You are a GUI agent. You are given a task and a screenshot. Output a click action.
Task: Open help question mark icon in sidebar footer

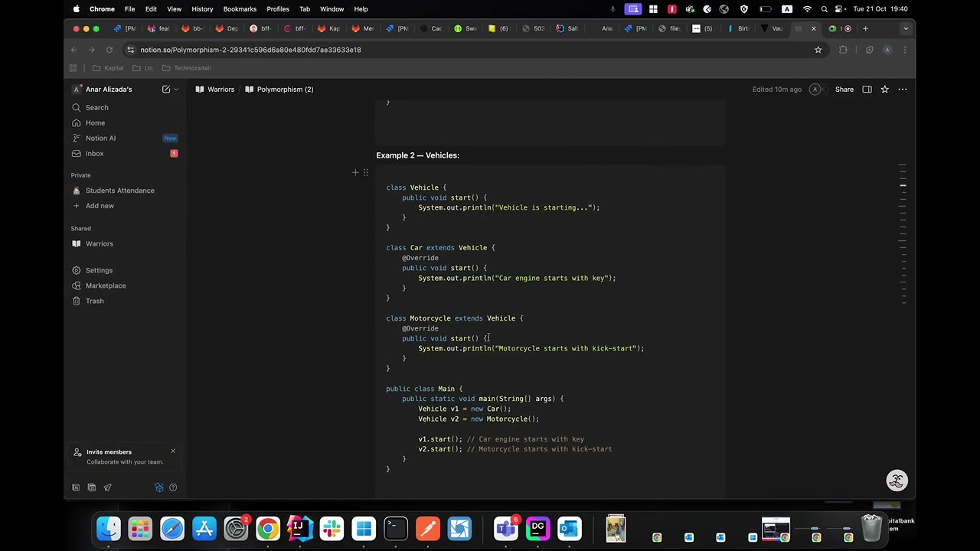pyautogui.click(x=173, y=487)
